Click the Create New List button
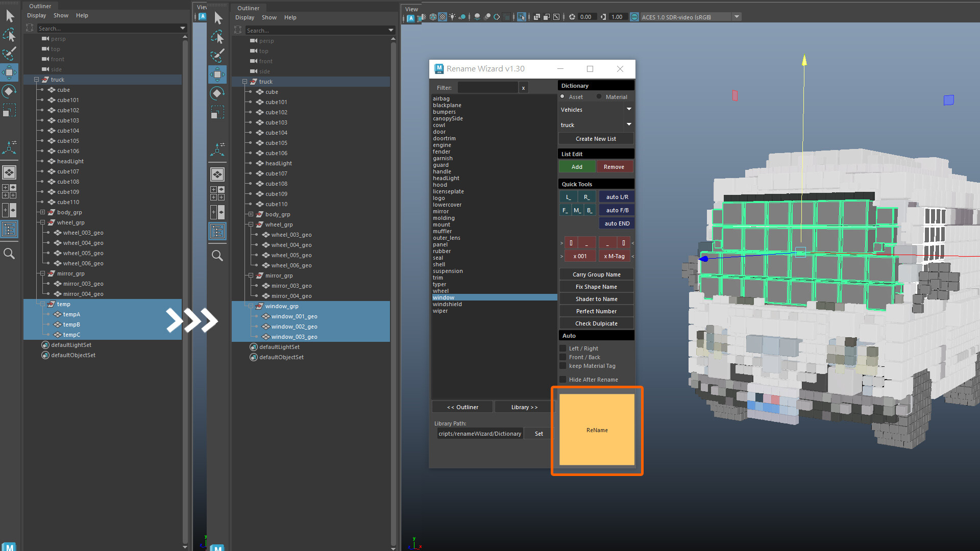 (596, 138)
